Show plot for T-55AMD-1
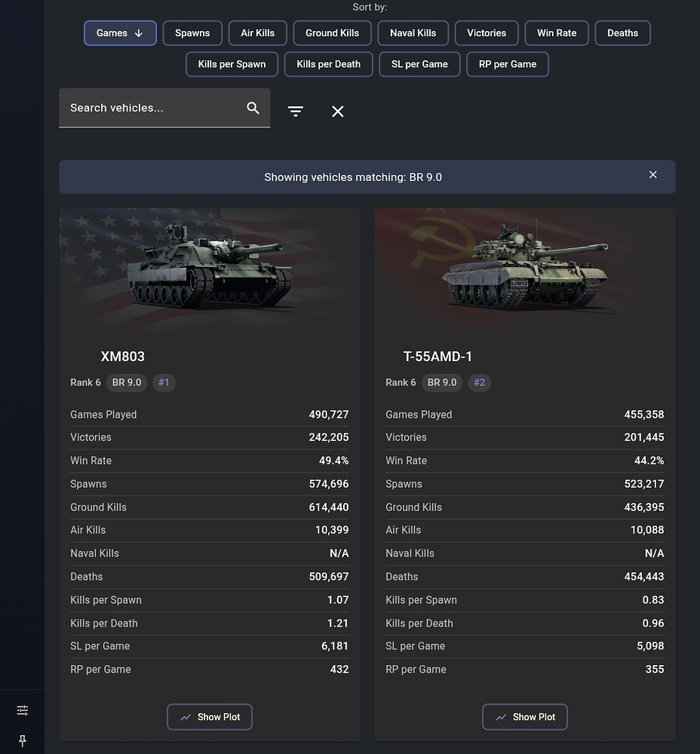Screen dimensions: 700x754 tap(525, 717)
